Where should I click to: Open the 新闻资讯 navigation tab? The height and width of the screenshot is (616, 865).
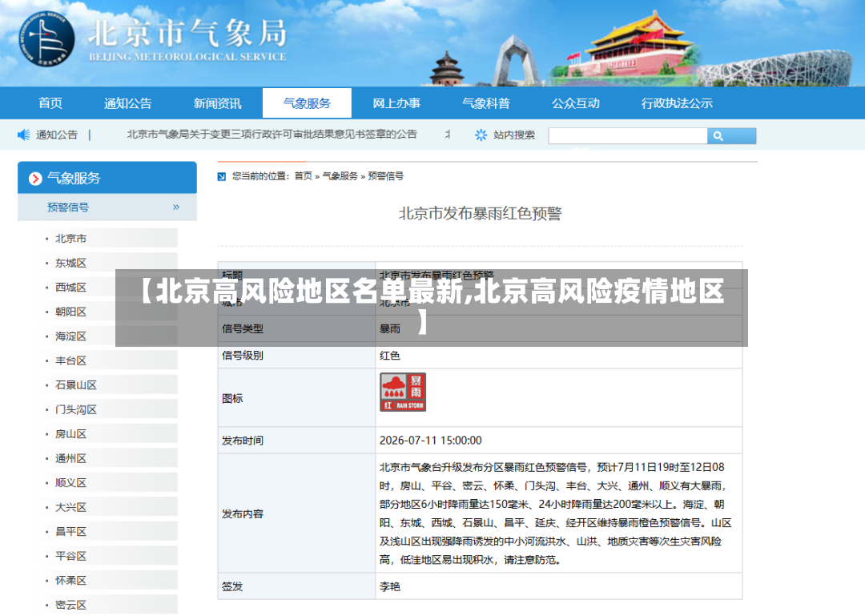217,103
